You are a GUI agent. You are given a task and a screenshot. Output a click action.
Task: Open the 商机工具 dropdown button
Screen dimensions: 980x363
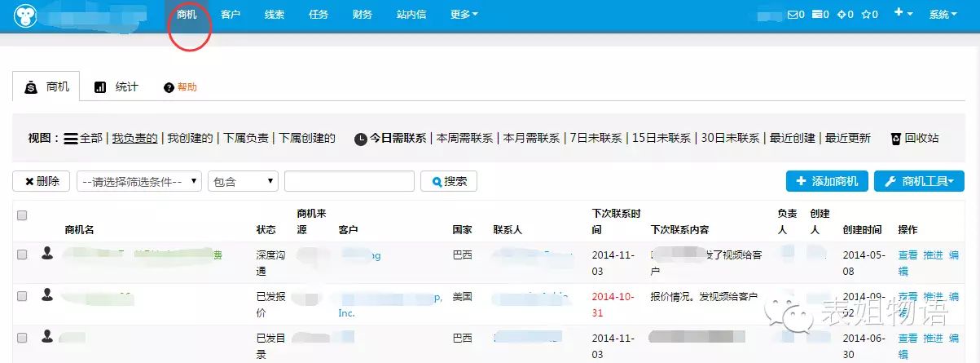pos(919,181)
